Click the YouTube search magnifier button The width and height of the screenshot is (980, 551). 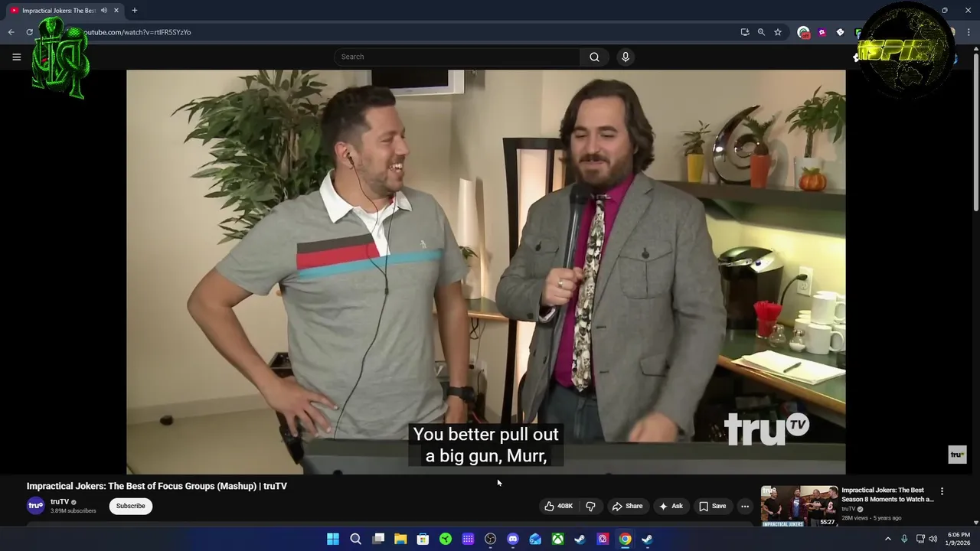point(594,57)
